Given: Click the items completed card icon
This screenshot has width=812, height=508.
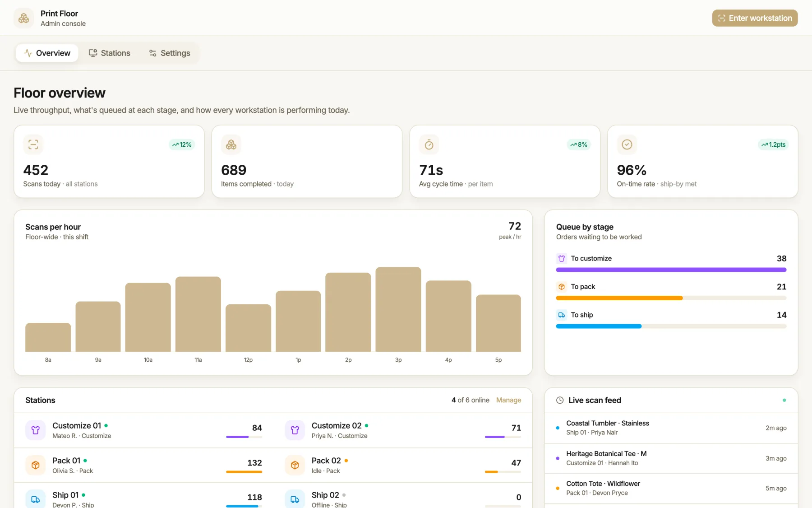Looking at the screenshot, I should pyautogui.click(x=231, y=144).
